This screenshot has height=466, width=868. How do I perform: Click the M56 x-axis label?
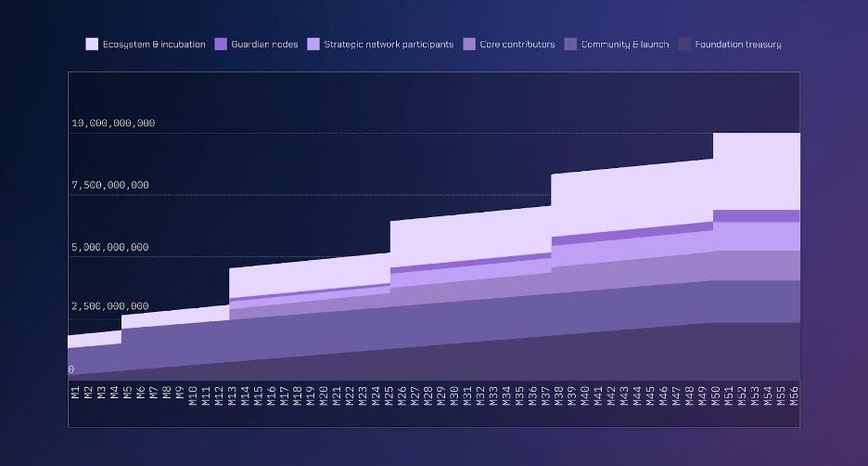tap(795, 395)
